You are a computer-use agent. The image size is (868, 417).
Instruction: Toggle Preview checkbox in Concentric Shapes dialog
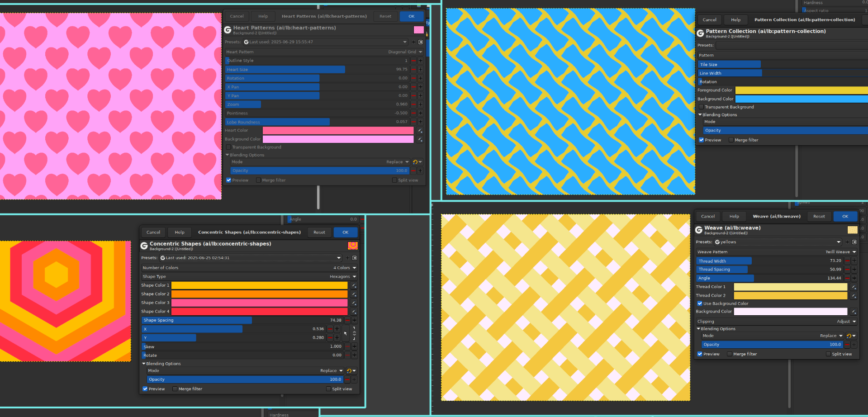click(x=145, y=389)
